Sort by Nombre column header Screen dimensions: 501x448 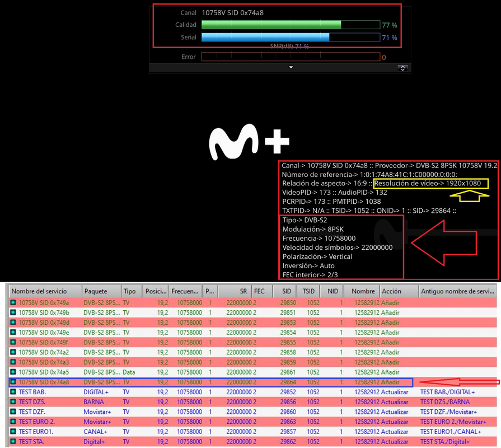pos(362,291)
